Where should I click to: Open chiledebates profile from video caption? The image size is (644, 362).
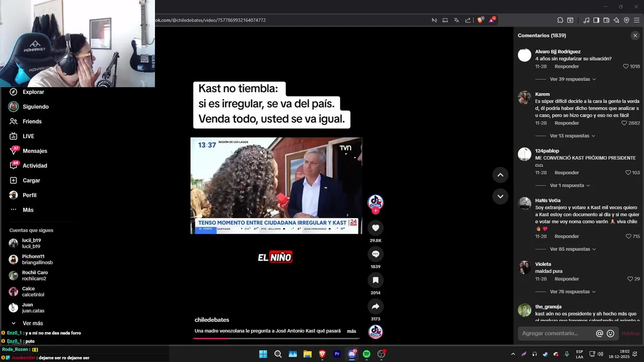212,320
